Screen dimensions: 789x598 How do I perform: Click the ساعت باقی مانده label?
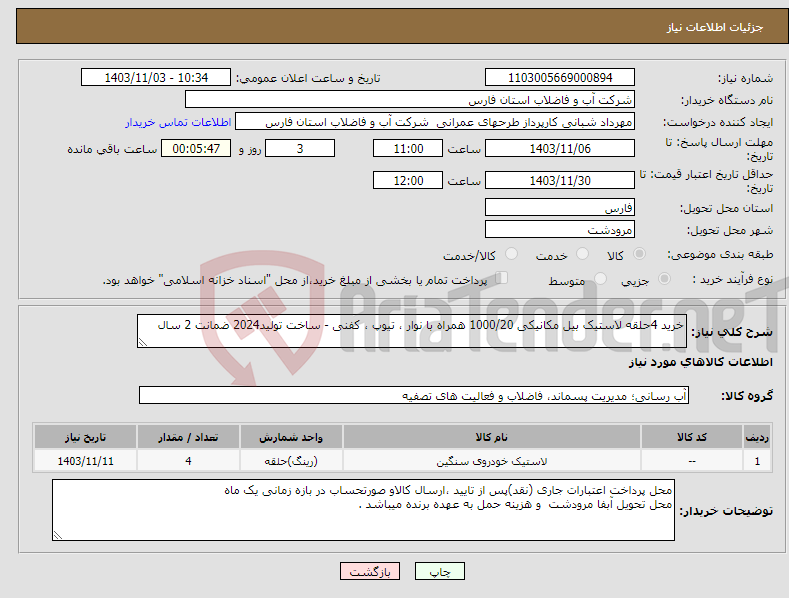[112, 150]
